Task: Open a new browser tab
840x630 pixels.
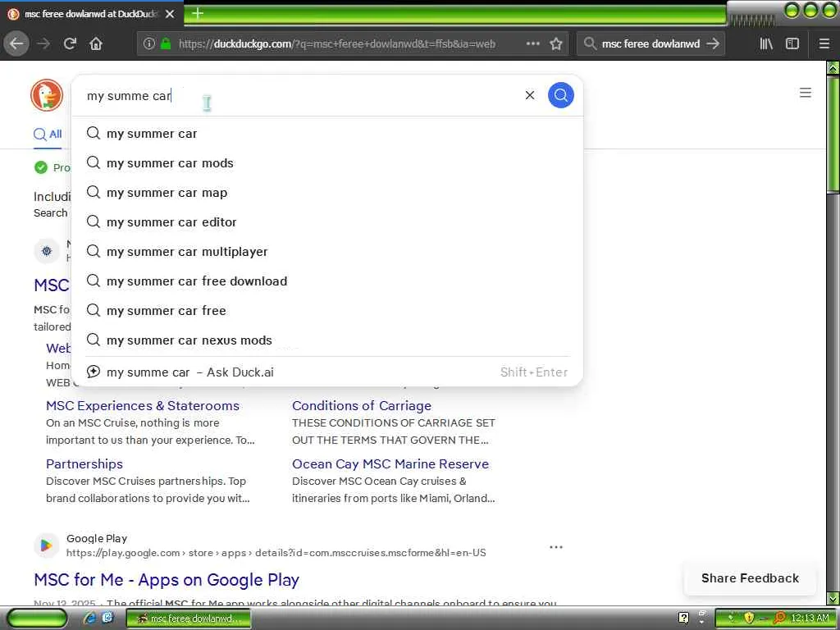Action: coord(198,13)
